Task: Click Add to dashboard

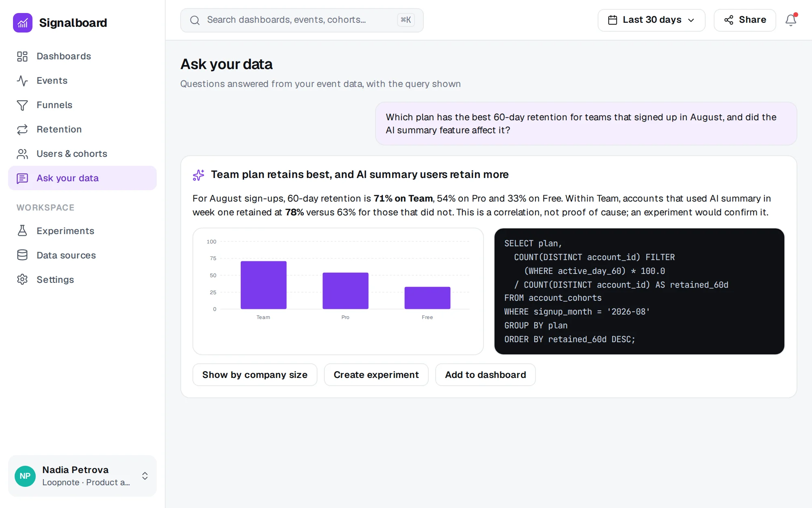Action: pyautogui.click(x=485, y=375)
